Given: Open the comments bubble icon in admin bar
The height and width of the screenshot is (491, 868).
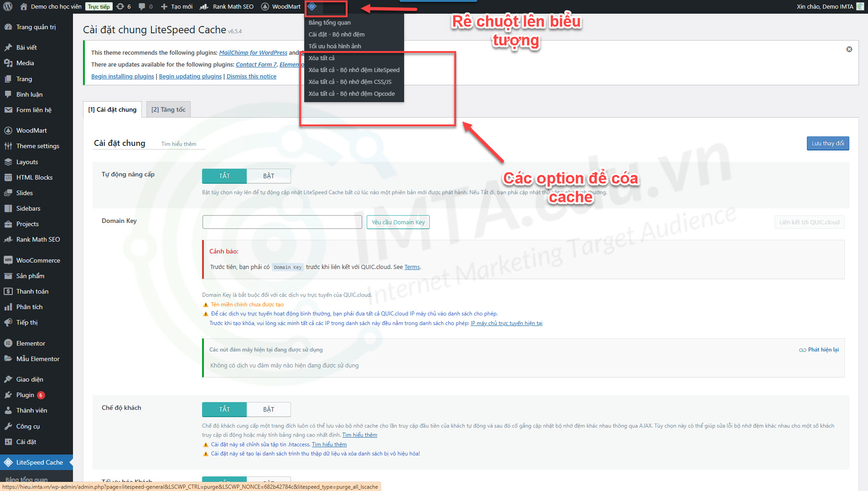Looking at the screenshot, I should [x=142, y=6].
